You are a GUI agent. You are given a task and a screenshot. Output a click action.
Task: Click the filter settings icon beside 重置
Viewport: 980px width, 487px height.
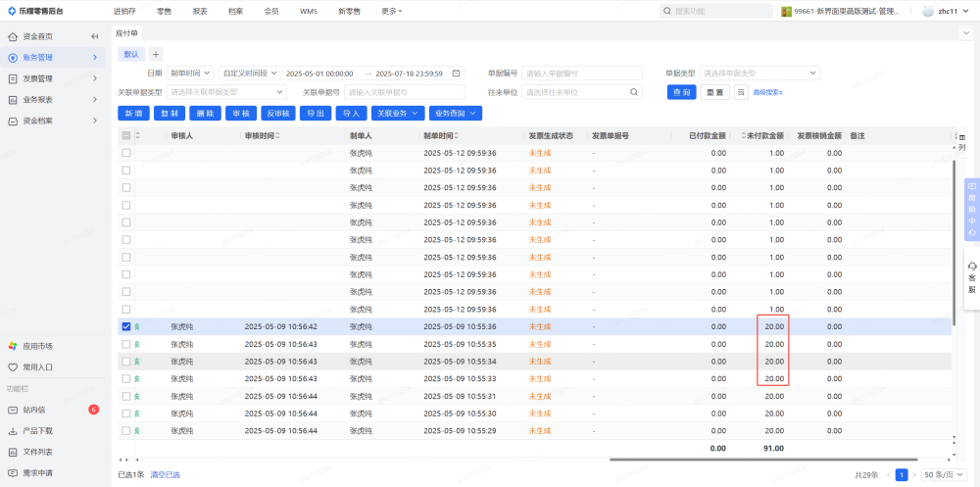pyautogui.click(x=741, y=92)
